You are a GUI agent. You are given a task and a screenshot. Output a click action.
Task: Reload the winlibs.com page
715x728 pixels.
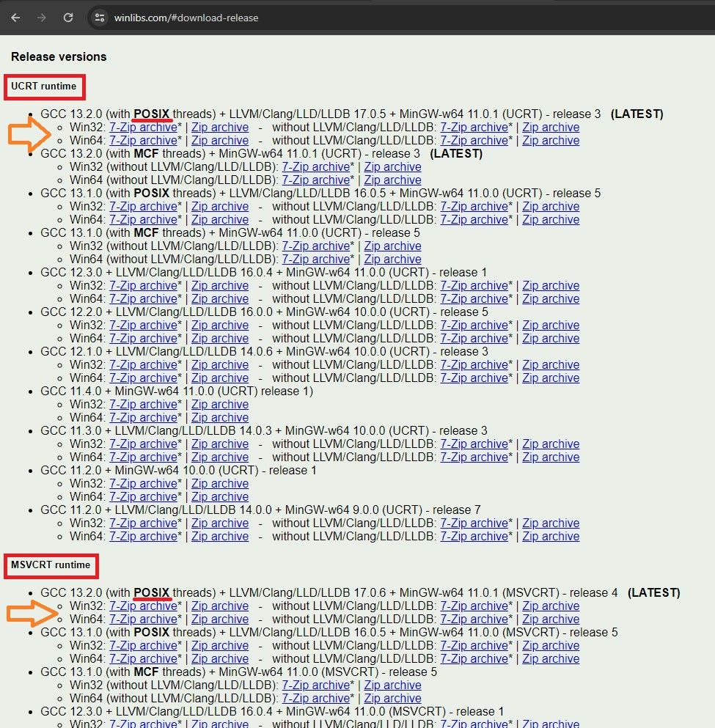point(68,18)
